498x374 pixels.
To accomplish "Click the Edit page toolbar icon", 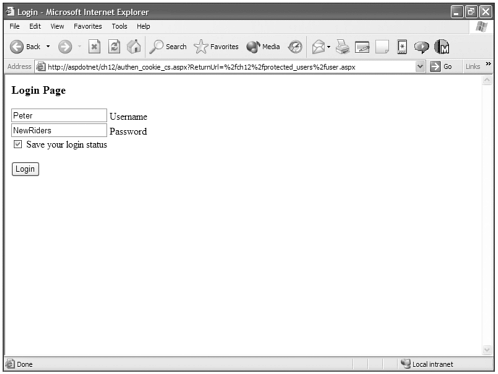I will 362,47.
